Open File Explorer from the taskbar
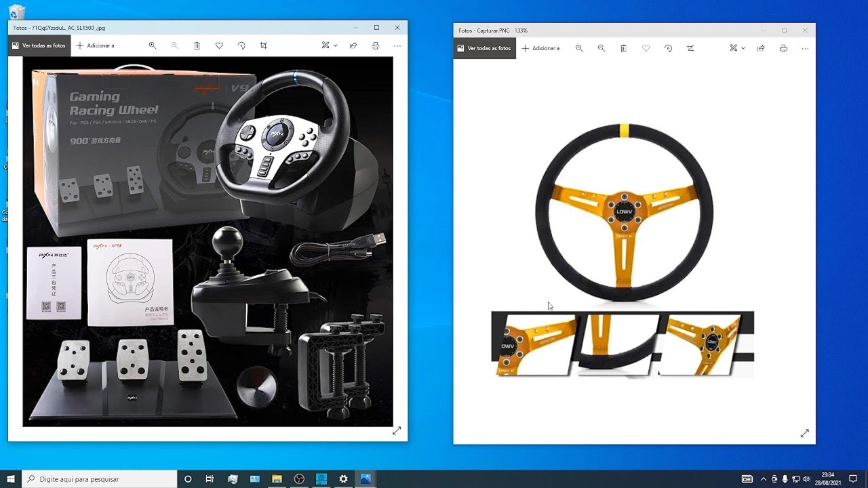868x488 pixels. (277, 479)
